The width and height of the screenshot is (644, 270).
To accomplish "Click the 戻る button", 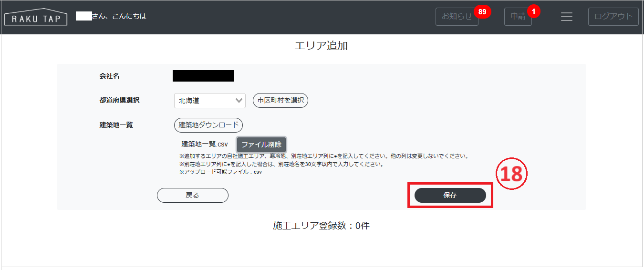I will tap(193, 195).
